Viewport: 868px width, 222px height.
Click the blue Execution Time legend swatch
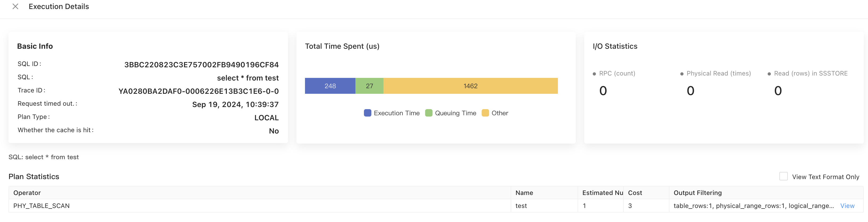tap(367, 113)
